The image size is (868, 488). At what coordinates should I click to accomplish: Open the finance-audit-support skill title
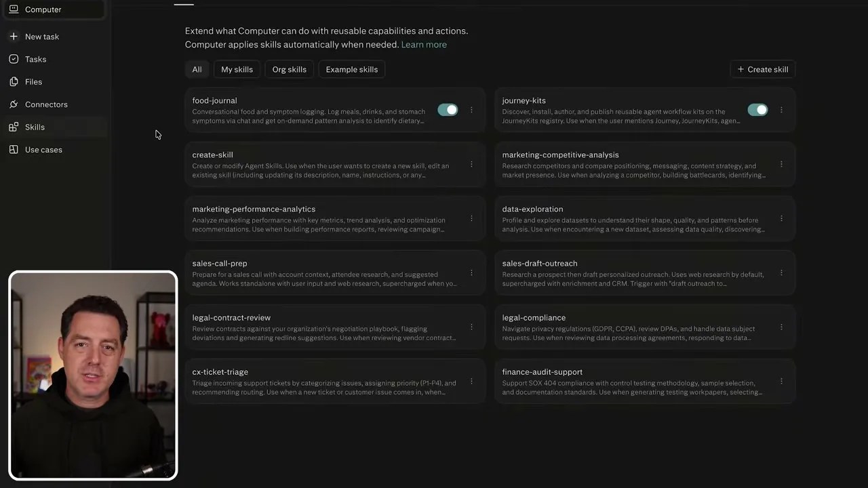tap(542, 371)
